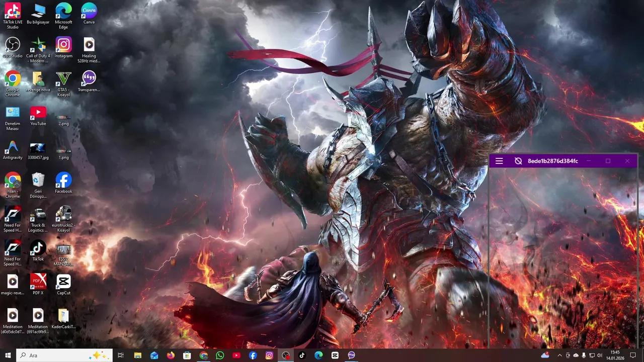Select the Healing 528Hz media file
This screenshot has height=362, width=644.
pos(89,50)
